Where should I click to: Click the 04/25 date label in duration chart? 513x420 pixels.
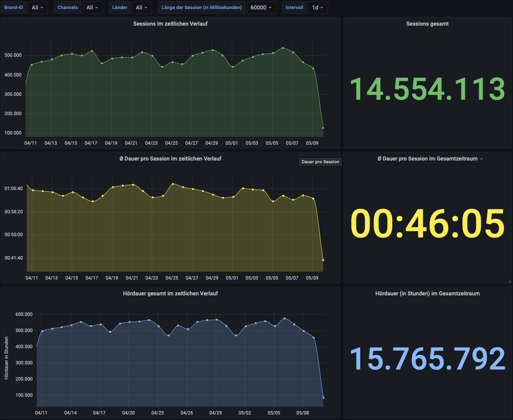click(x=172, y=278)
